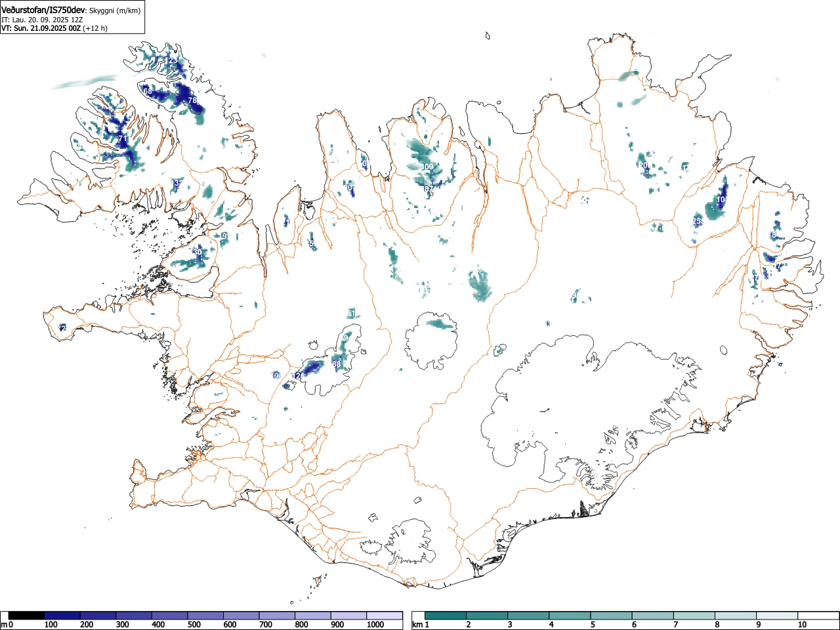Select the 200–300 m legend swatch
Image resolution: width=840 pixels, height=630 pixels.
pos(98,616)
